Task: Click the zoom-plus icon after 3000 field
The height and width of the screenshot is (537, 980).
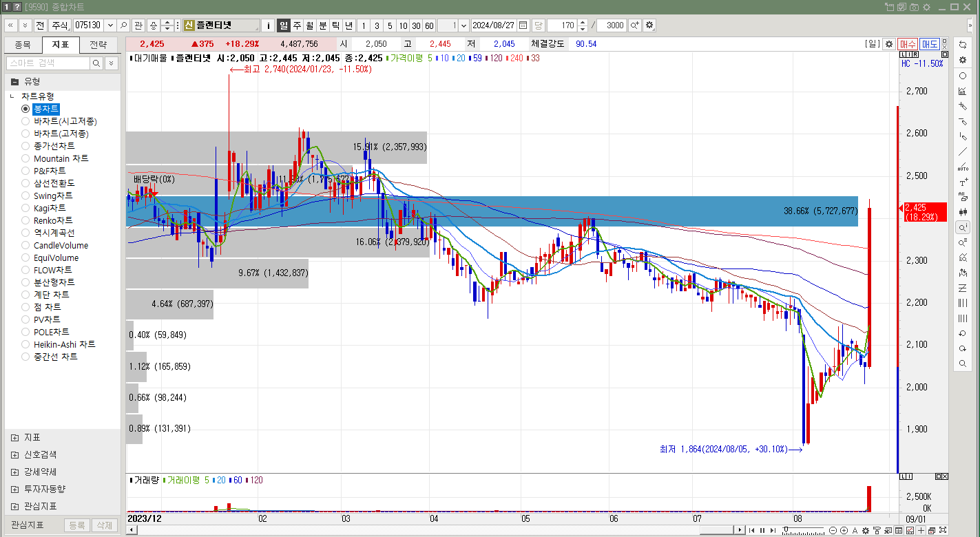Action: pyautogui.click(x=634, y=25)
